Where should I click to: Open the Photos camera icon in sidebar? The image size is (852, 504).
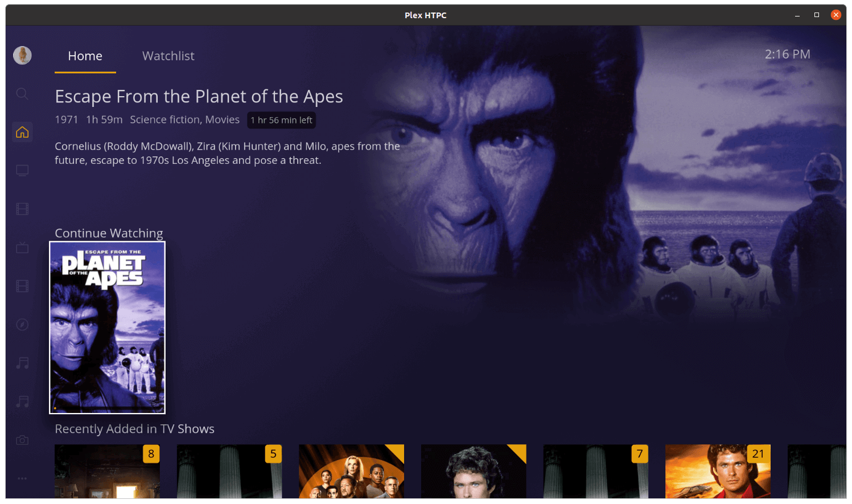tap(22, 440)
